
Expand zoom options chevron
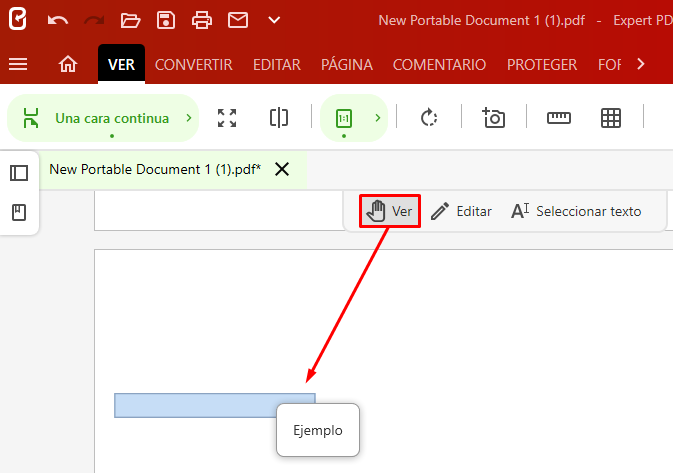click(378, 118)
